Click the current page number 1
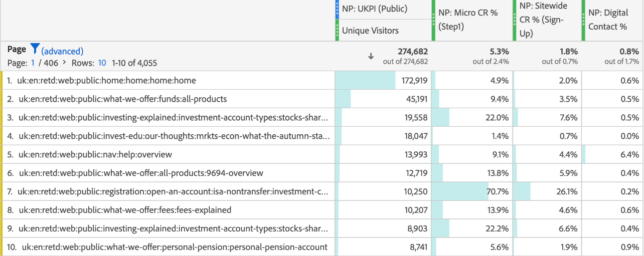 [33, 63]
